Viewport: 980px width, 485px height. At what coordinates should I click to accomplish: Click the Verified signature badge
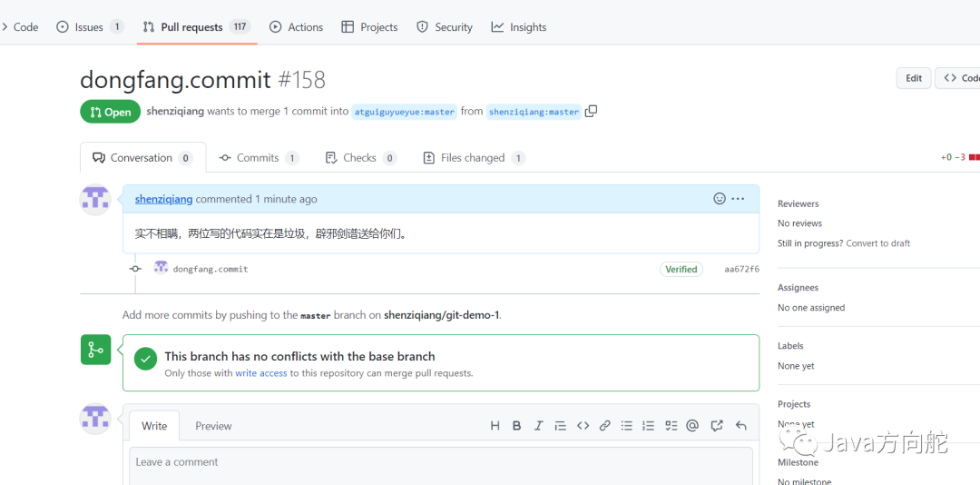tap(681, 269)
